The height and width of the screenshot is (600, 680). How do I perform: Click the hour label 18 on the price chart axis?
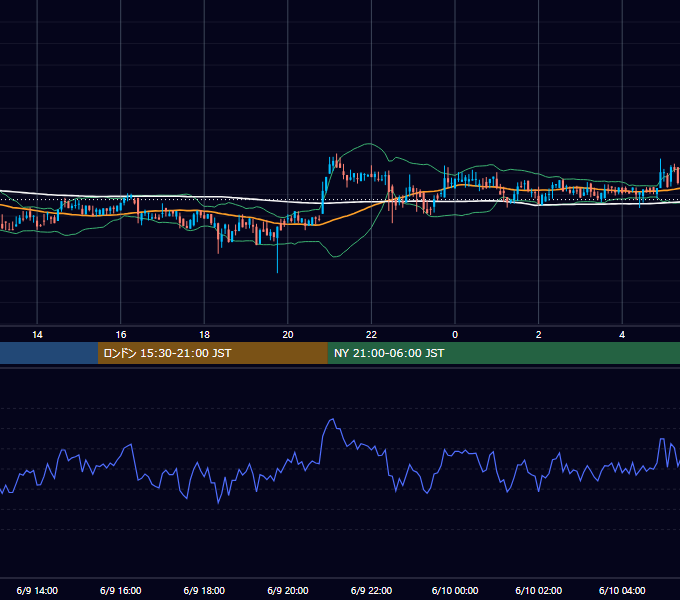204,335
